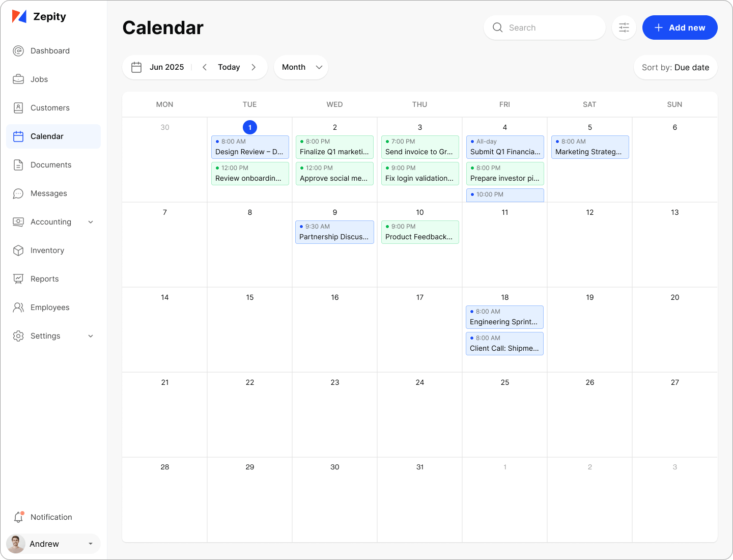The image size is (733, 560).
Task: Select Customers in the sidebar menu
Action: pos(50,108)
